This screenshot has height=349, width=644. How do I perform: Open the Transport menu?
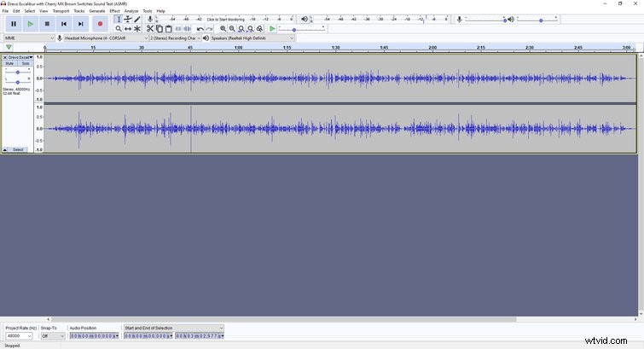(x=61, y=11)
